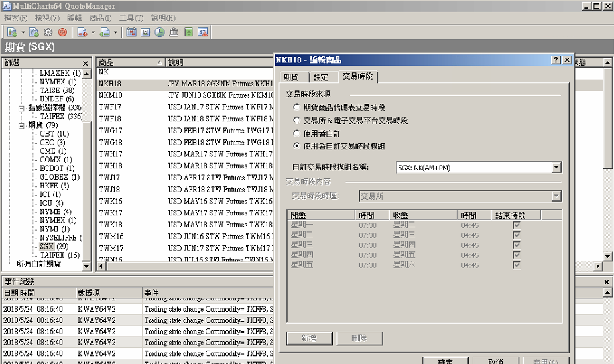614x364 pixels.
Task: Toggle 結束時段 checkbox for 星期四 row
Action: (x=517, y=255)
